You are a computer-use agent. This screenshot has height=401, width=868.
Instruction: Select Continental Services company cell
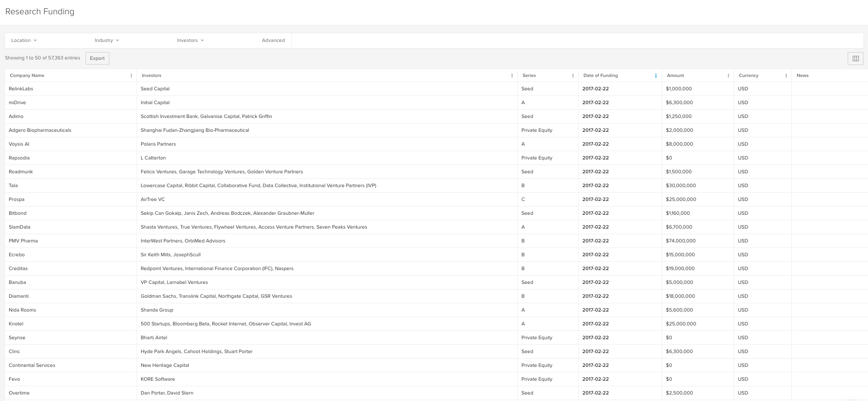coord(71,365)
